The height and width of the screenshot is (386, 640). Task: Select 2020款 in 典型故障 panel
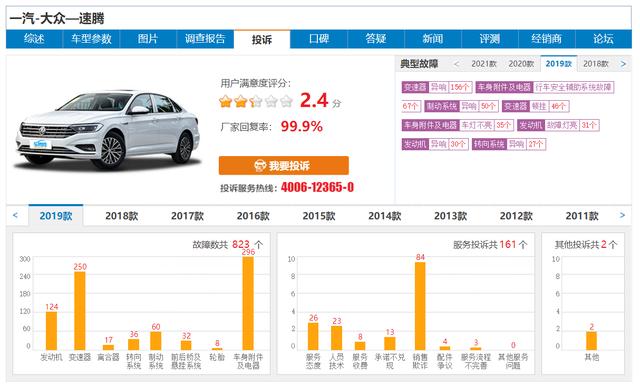point(521,64)
